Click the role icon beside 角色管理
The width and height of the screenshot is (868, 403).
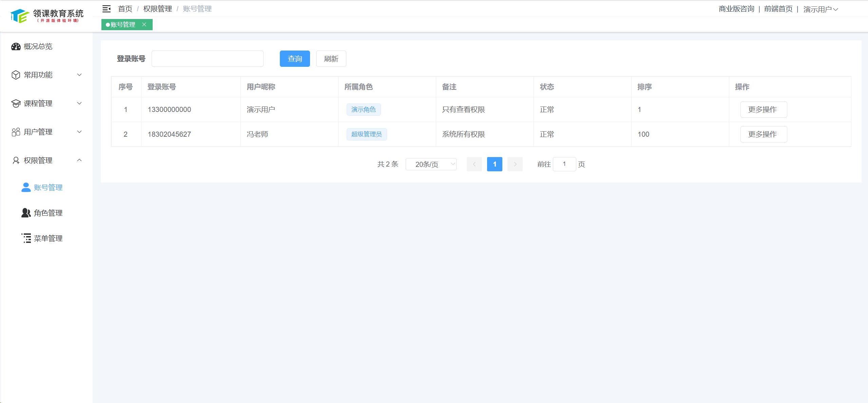tap(26, 213)
